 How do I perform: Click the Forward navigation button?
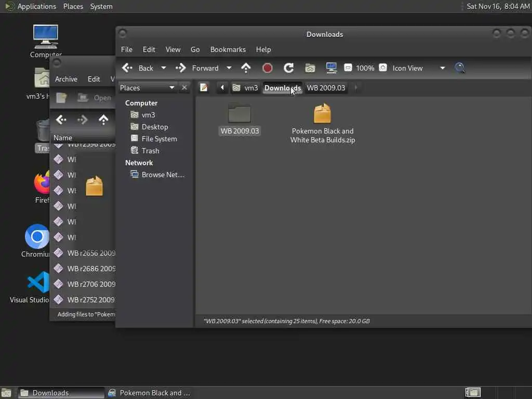[x=197, y=68]
